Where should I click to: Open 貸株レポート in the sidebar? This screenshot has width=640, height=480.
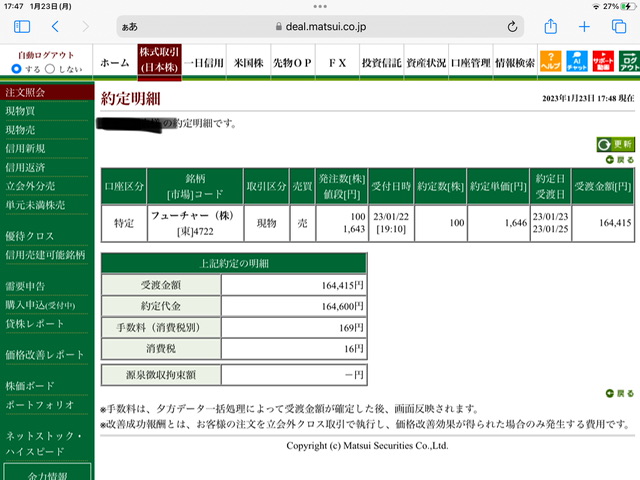pos(35,324)
